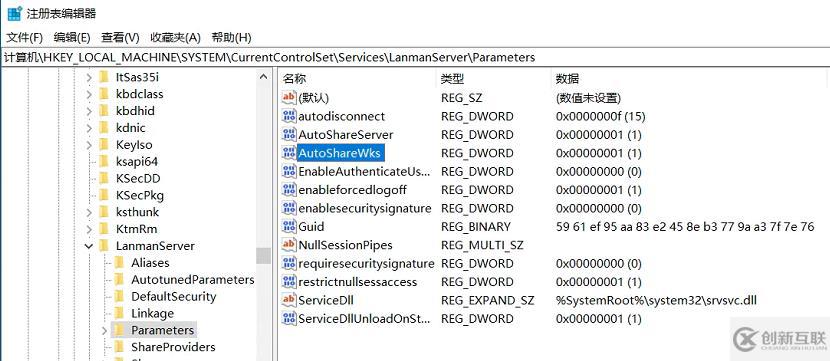Viewport: 830px width, 361px height.
Task: Expand the ItSas35i key
Action: click(x=88, y=77)
